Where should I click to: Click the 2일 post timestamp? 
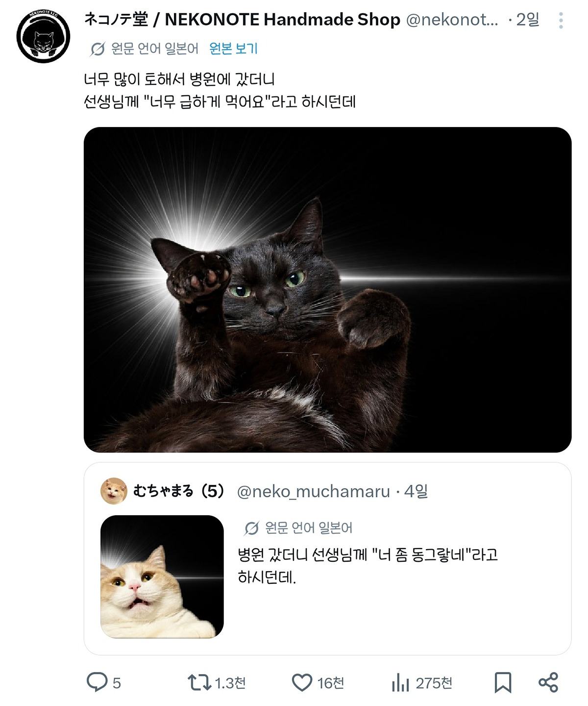click(528, 20)
